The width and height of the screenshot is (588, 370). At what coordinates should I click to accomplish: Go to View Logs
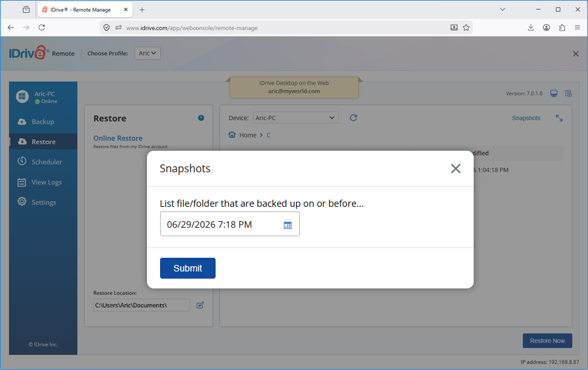[43, 182]
